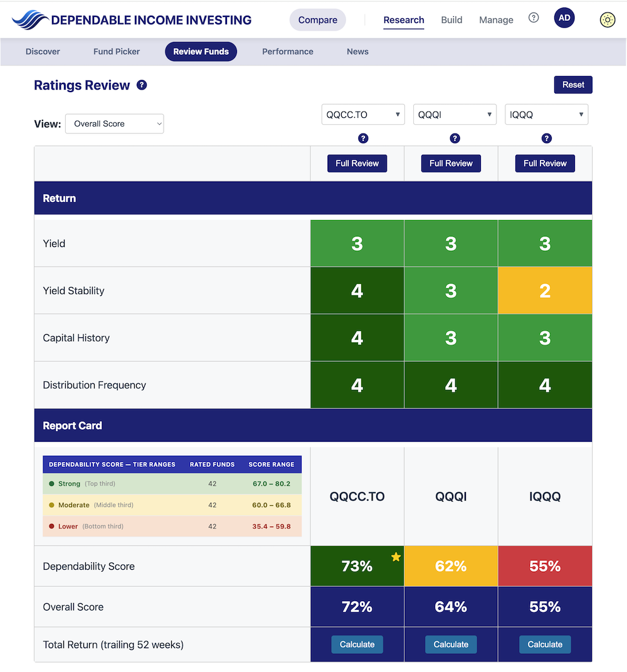Open the IQQQ fund selector dropdown

546,115
